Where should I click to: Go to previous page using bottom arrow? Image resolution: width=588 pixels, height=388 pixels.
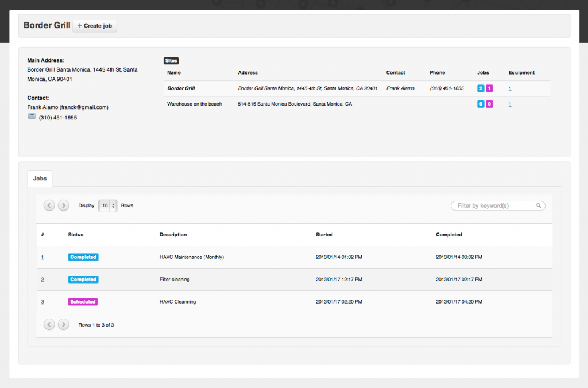[49, 324]
